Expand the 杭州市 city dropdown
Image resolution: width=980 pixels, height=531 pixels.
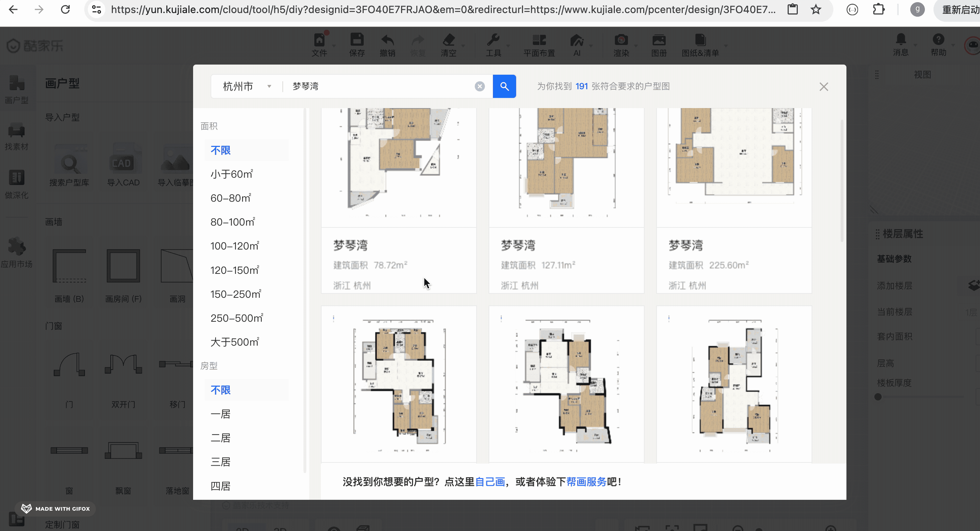click(247, 86)
